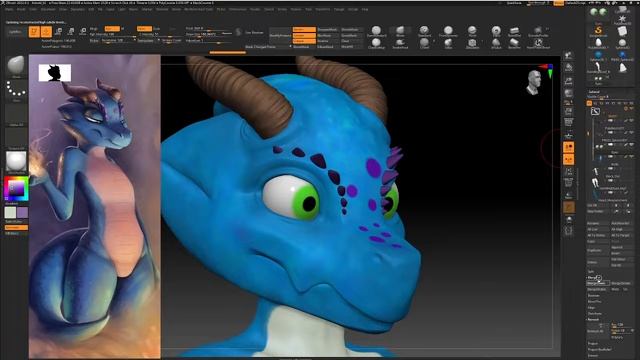Screen dimensions: 640x360
Task: Collapse the Merge section
Action: pos(592,278)
